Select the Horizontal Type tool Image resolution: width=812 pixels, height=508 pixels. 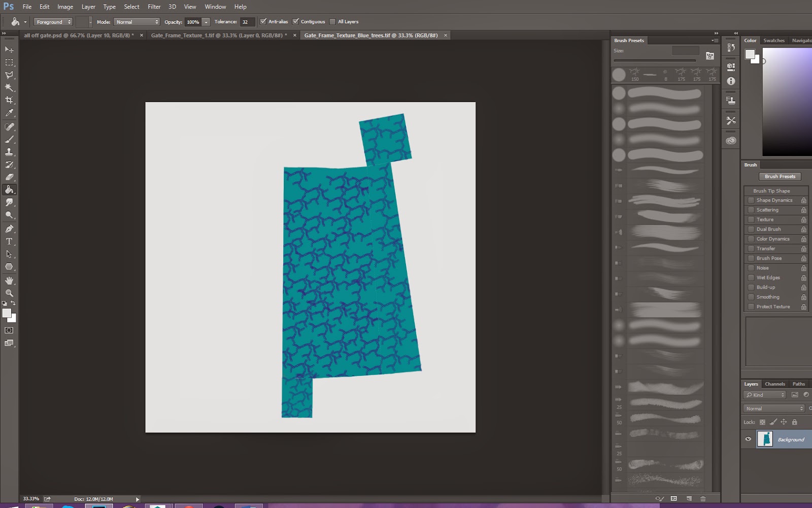9,241
